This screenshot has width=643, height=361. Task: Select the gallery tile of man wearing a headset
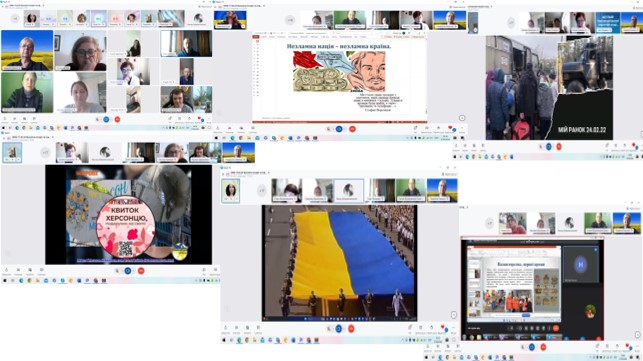(x=186, y=99)
